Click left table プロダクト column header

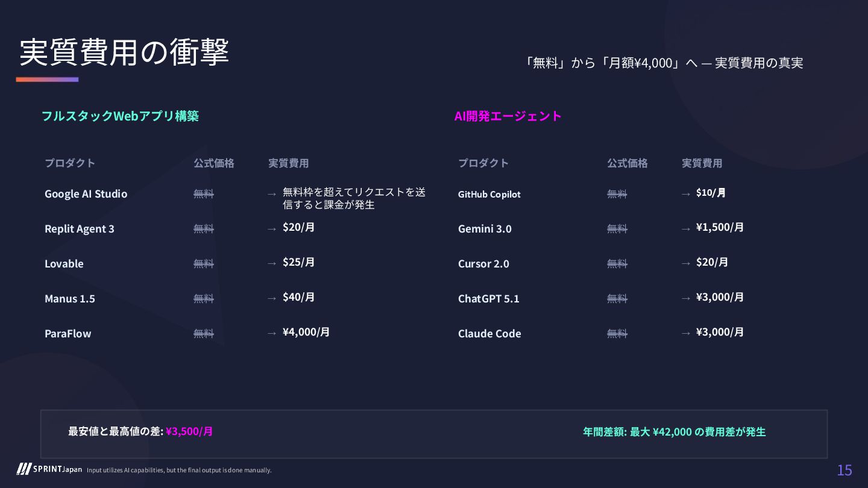(x=70, y=163)
